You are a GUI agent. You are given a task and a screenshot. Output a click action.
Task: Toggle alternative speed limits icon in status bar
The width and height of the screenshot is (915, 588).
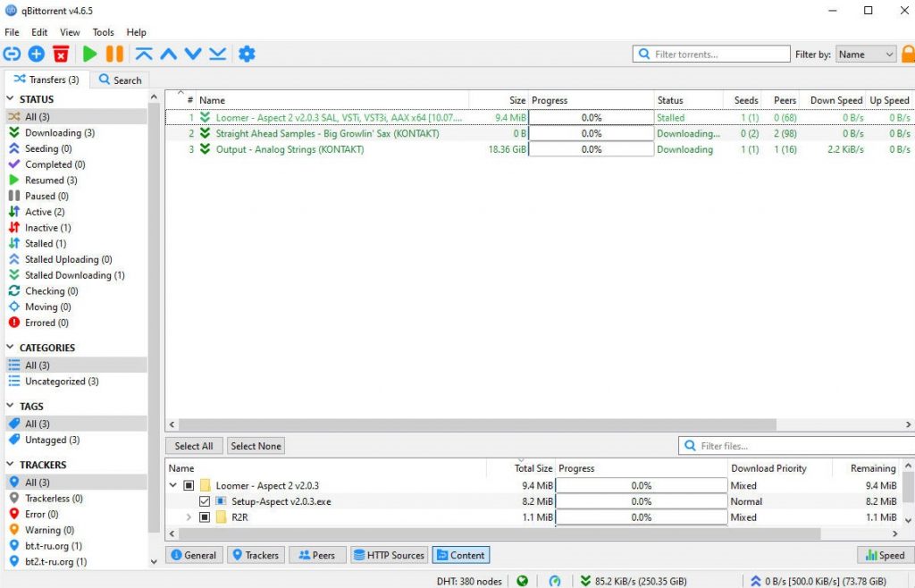pos(555,581)
